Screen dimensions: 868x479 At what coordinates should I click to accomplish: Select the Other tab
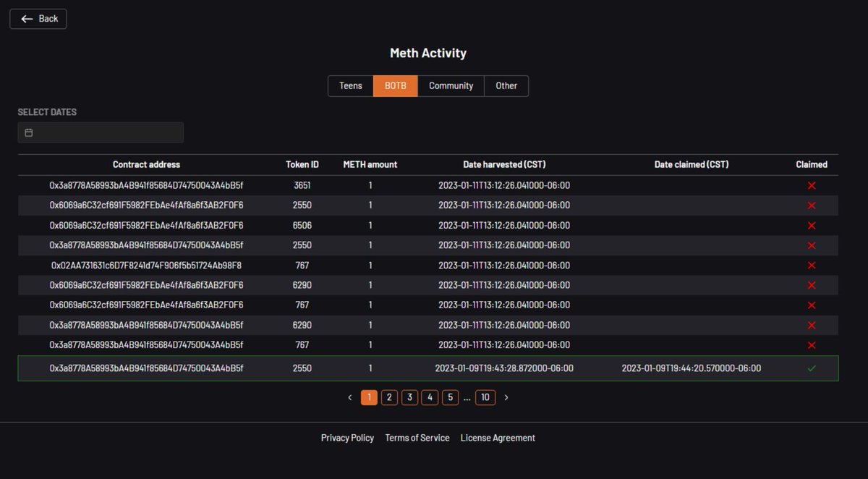pyautogui.click(x=506, y=85)
